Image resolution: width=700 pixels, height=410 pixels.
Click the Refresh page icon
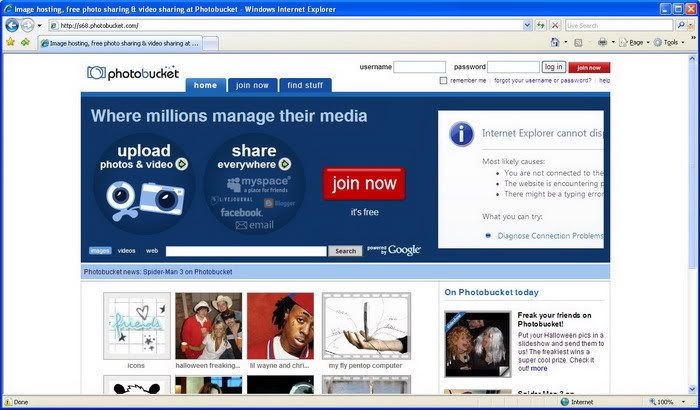tap(541, 25)
